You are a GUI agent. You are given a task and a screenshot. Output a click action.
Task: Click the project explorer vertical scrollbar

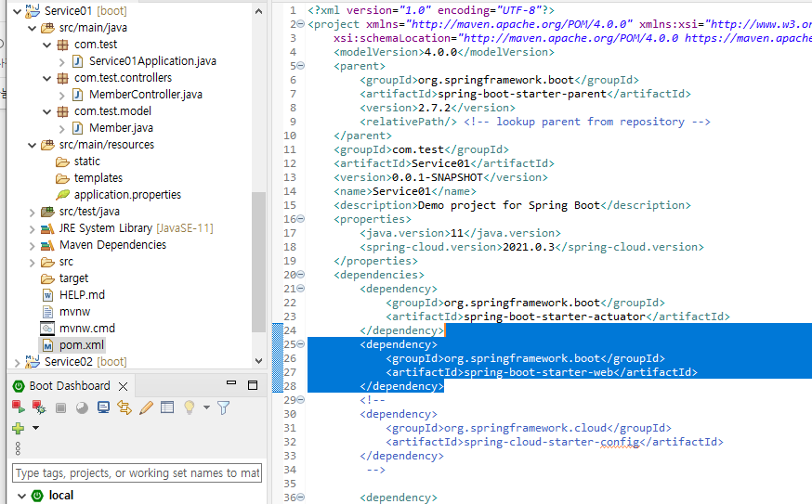coord(258,263)
